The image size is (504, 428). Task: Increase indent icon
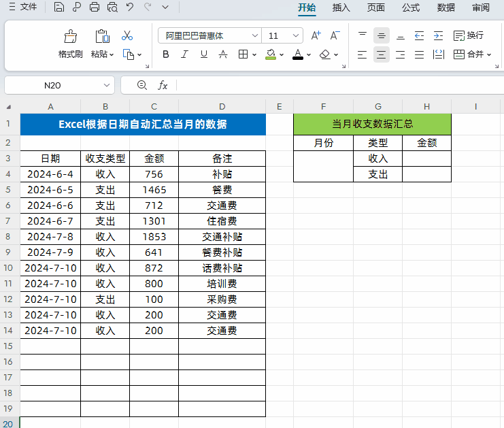click(x=438, y=35)
